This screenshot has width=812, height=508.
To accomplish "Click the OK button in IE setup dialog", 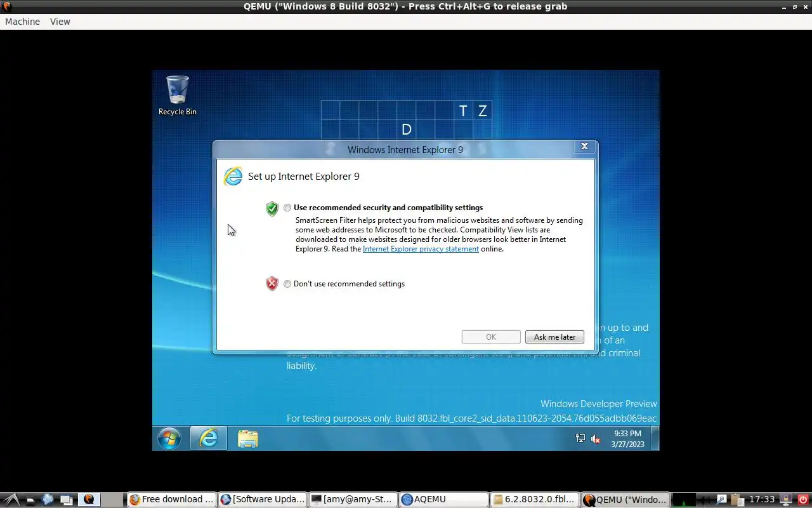I will tap(491, 337).
